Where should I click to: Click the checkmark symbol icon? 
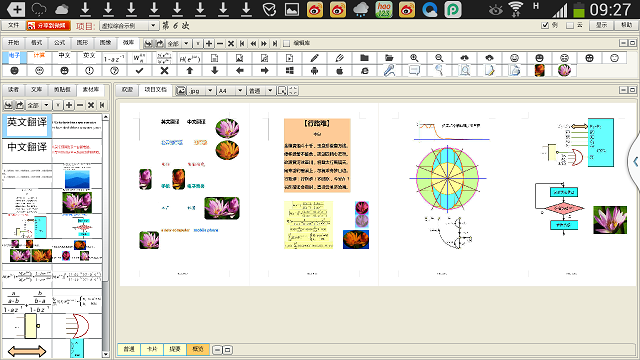[139, 71]
